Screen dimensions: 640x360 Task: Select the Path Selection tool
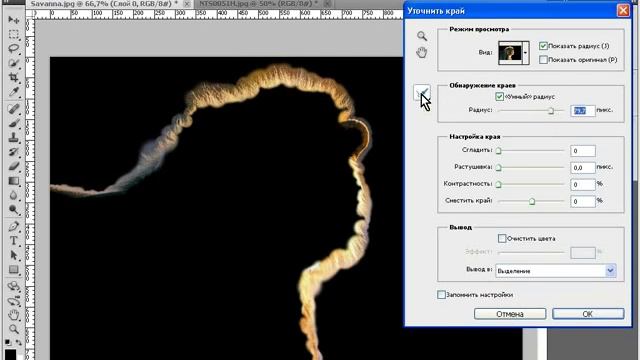(13, 255)
